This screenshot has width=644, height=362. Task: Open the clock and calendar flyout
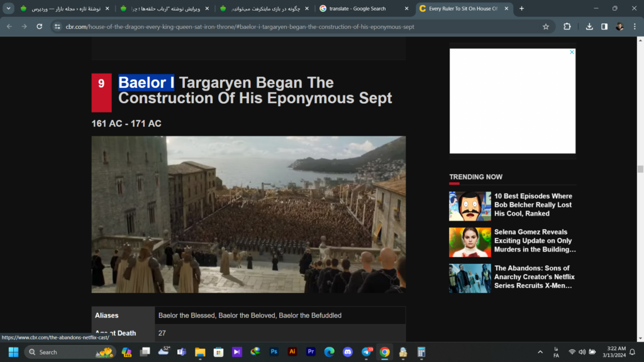[x=614, y=352]
